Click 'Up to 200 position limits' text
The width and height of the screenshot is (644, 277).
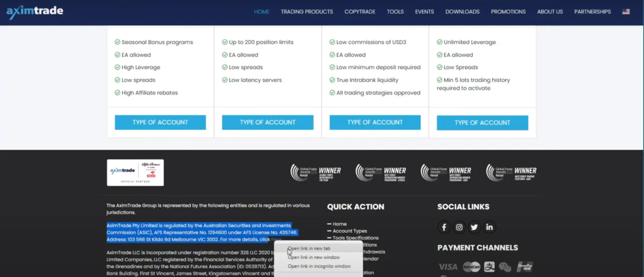pos(261,42)
